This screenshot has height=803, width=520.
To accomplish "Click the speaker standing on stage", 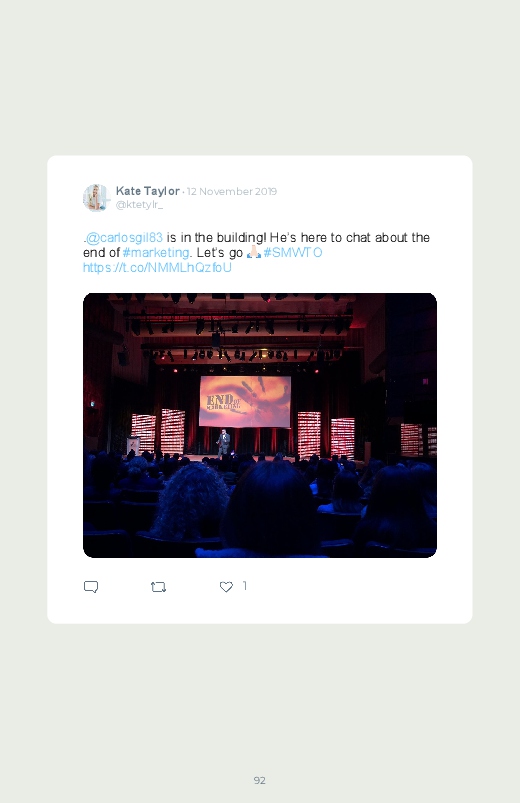I will [x=223, y=443].
